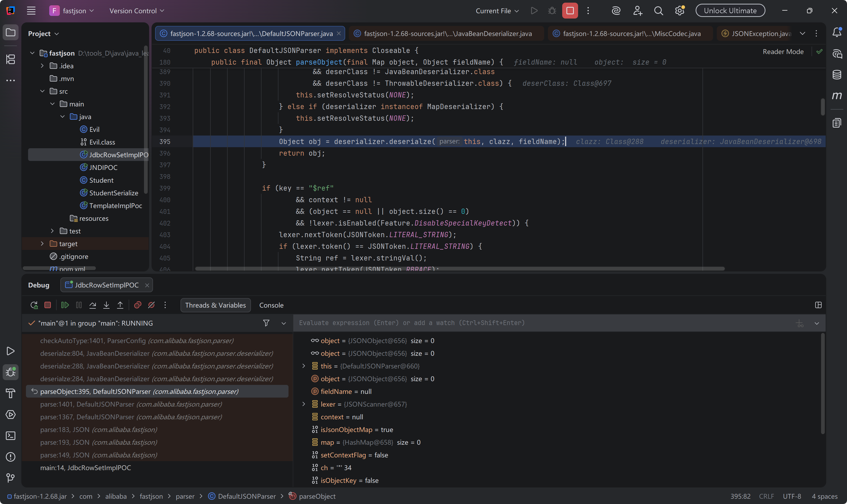The width and height of the screenshot is (847, 504).
Task: Open the Terminal tool window
Action: 11,436
